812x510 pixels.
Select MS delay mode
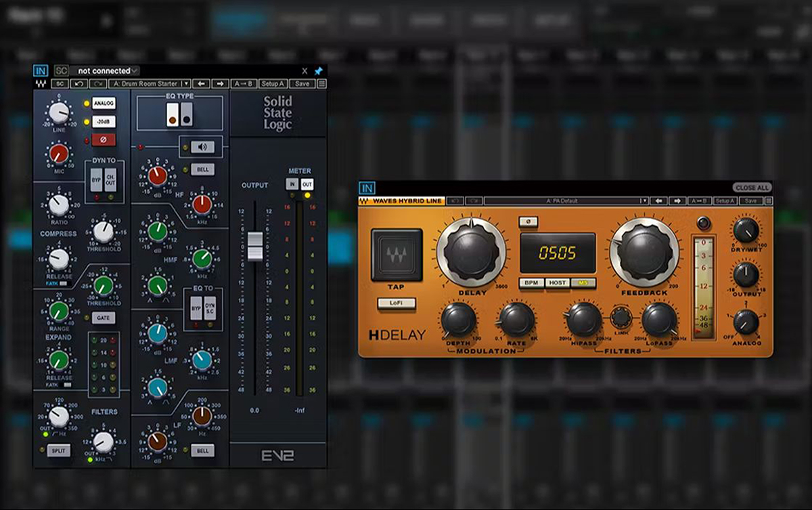pyautogui.click(x=583, y=282)
